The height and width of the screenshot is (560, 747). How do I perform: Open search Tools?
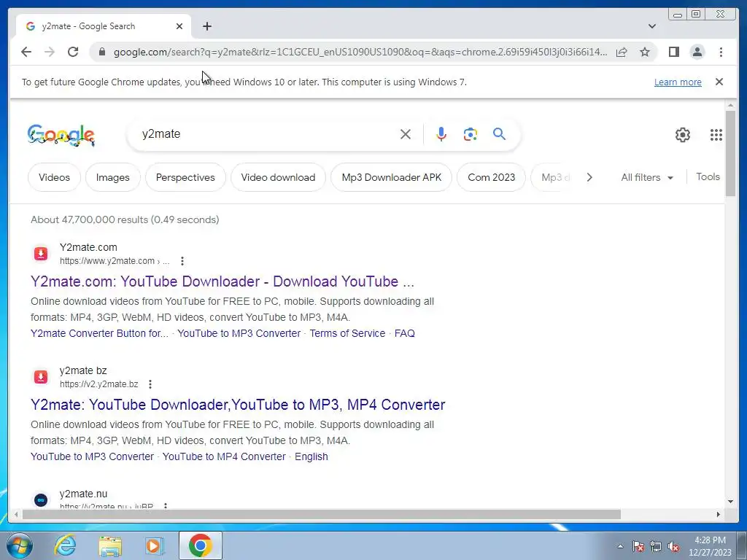(708, 176)
